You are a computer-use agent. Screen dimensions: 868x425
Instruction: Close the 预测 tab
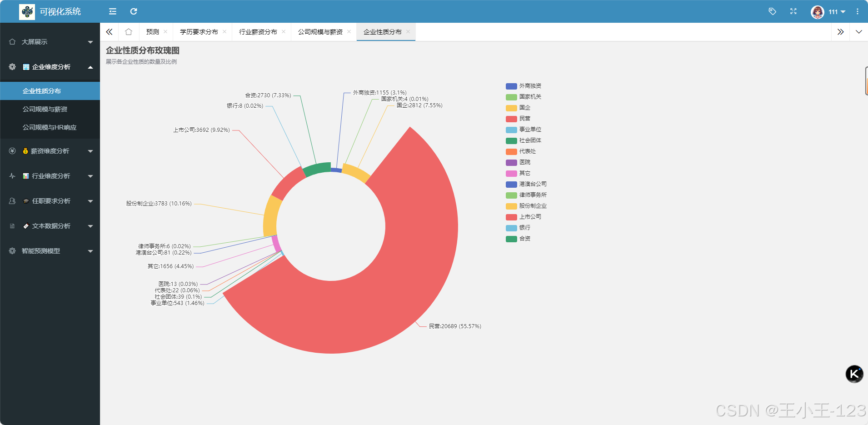[x=165, y=32]
